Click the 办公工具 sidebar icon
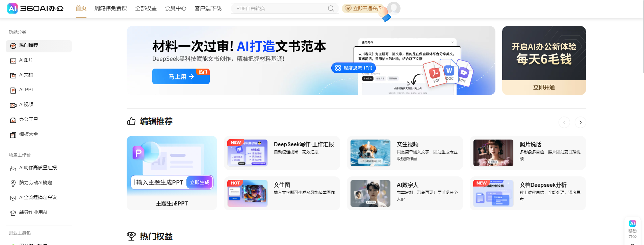Screen dimensions: 644x245 (x=13, y=120)
